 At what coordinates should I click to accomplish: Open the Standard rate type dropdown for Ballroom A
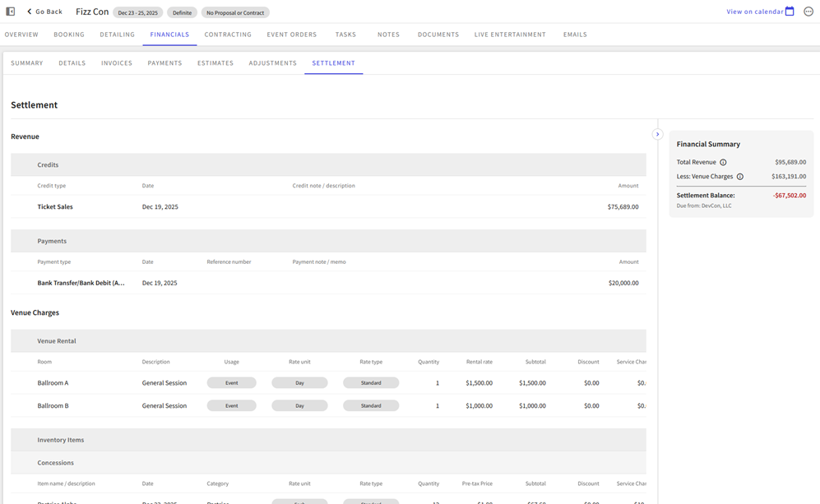371,382
